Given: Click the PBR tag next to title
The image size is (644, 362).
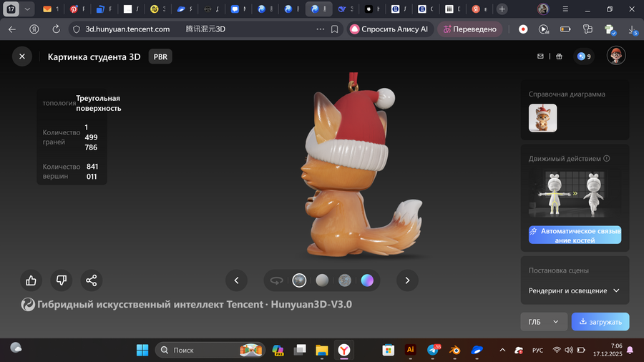Looking at the screenshot, I should 160,57.
